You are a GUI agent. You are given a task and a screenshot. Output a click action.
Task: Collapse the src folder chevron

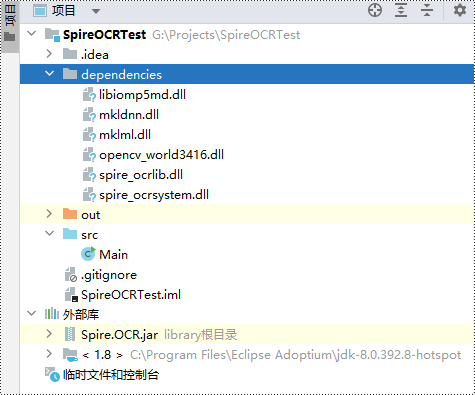[x=49, y=233]
